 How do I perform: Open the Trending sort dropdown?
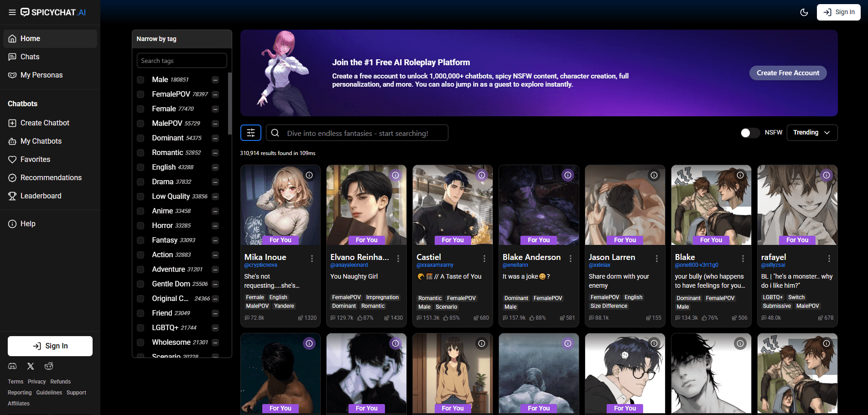(812, 133)
